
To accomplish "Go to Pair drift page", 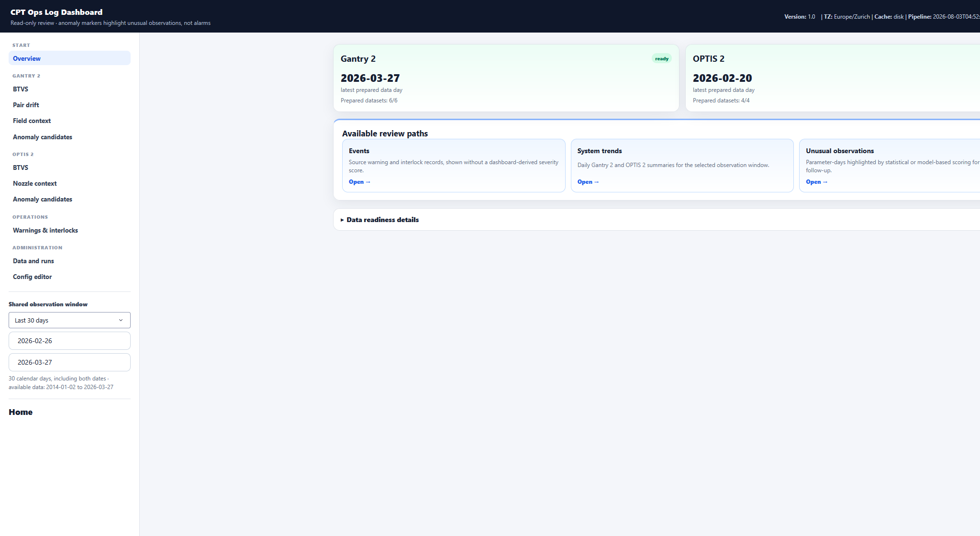I will [69, 105].
